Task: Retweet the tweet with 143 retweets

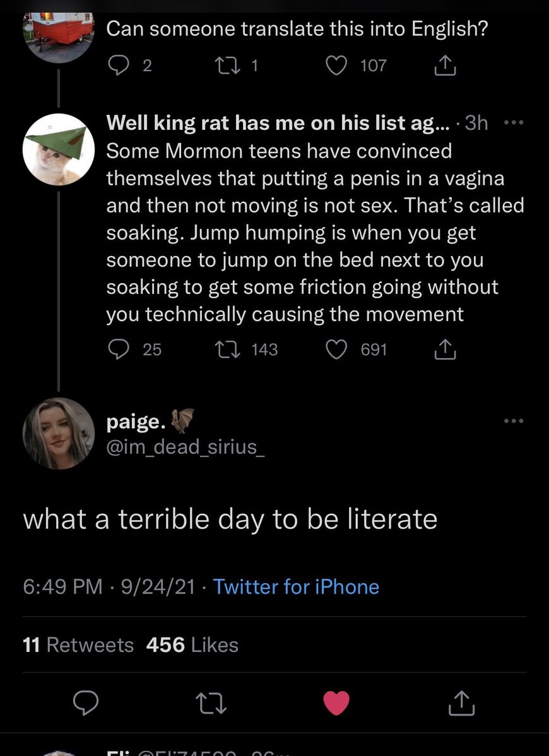Action: pos(225,349)
